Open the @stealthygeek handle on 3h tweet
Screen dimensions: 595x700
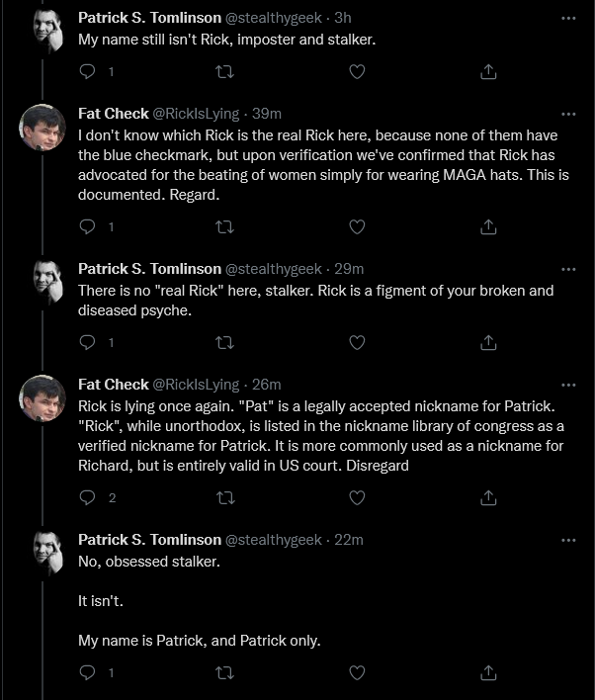tap(273, 18)
